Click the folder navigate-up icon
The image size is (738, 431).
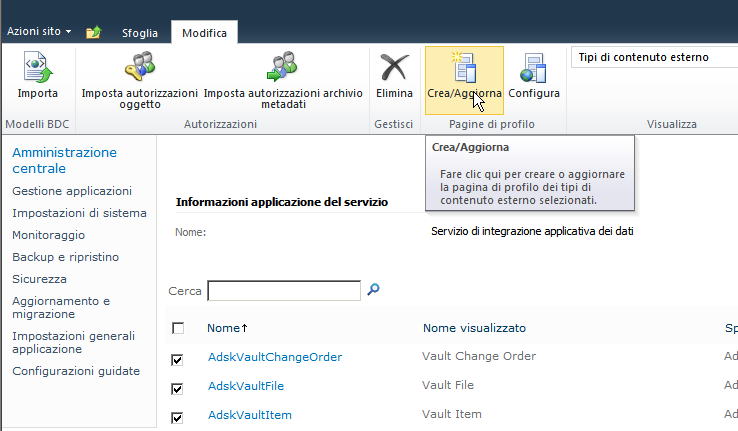(x=93, y=32)
